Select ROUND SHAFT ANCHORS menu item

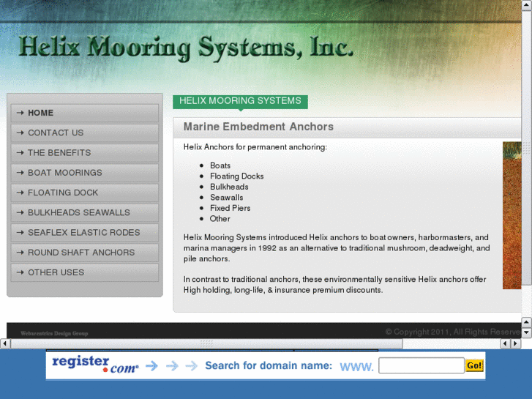point(84,253)
